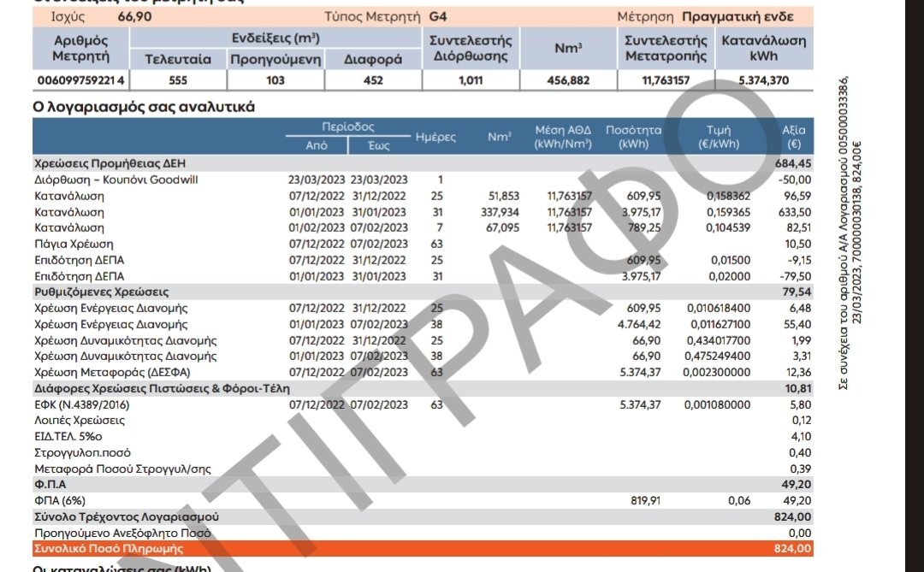
Task: Select the Goodwill coupon amount -50,00
Action: point(794,180)
